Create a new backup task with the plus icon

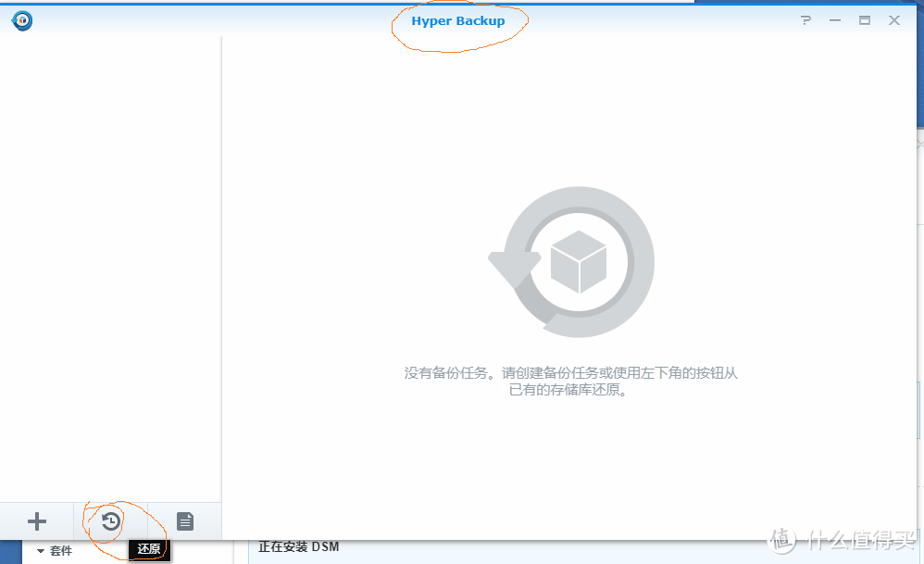coord(35,521)
